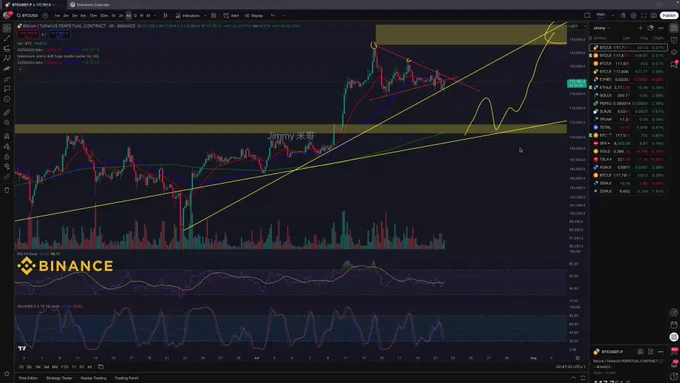Click the go-to-date calendar icon
The image size is (680, 383).
point(101,367)
